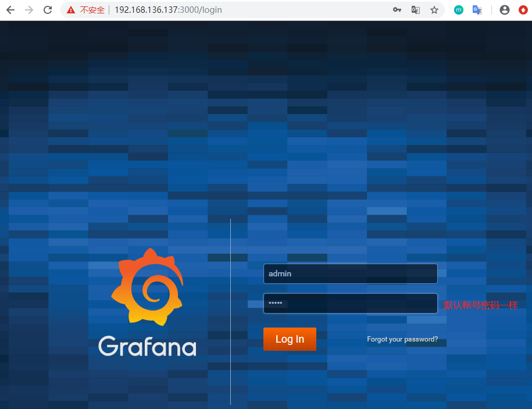The image size is (532, 409).
Task: Click the saved password key icon
Action: (x=397, y=10)
